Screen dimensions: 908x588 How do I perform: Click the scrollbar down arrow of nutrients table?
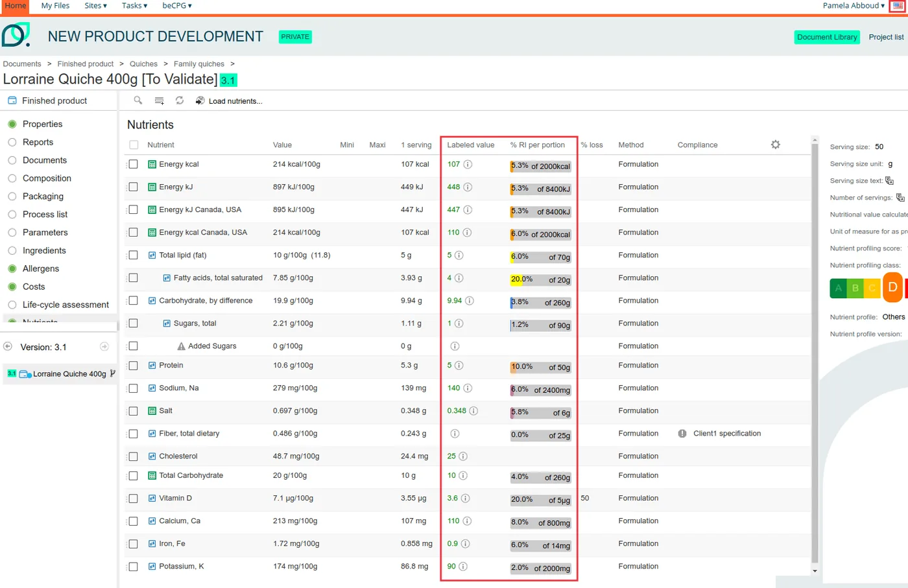pyautogui.click(x=815, y=571)
